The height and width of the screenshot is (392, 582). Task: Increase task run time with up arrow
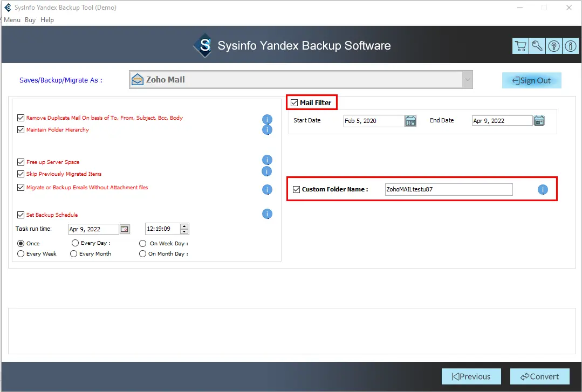[x=184, y=226]
